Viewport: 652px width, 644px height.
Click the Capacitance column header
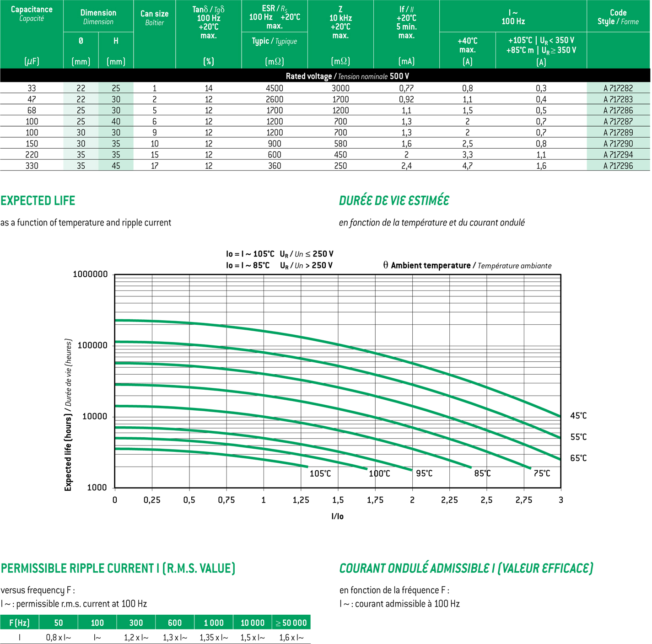[x=32, y=14]
